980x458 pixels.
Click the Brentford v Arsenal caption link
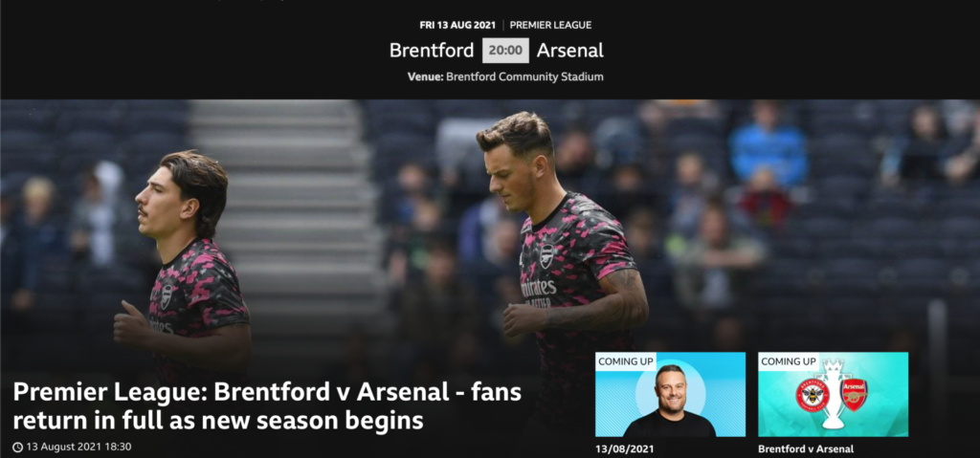806,448
